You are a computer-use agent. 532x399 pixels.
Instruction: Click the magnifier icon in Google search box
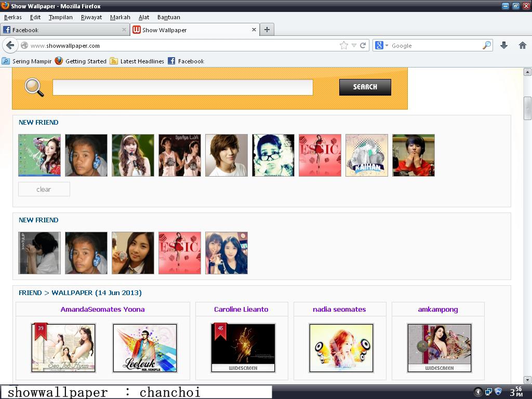pos(486,45)
